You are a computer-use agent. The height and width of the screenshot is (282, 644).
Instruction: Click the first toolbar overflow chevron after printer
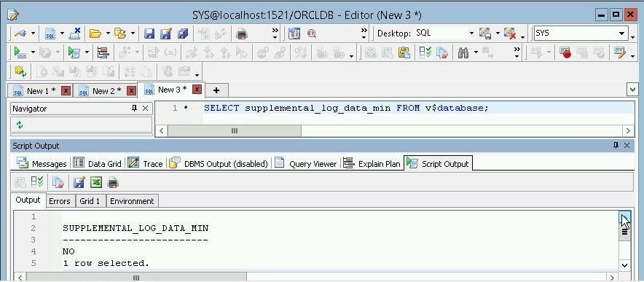point(275,34)
